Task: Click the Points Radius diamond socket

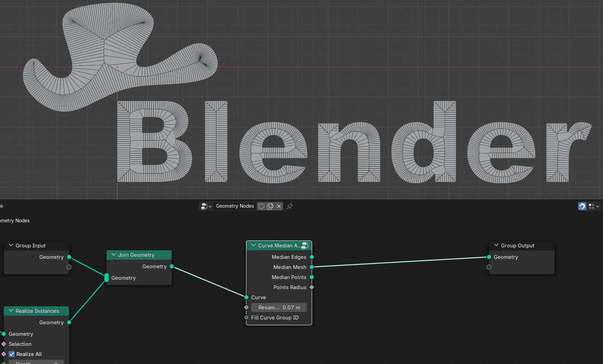Action: click(312, 287)
